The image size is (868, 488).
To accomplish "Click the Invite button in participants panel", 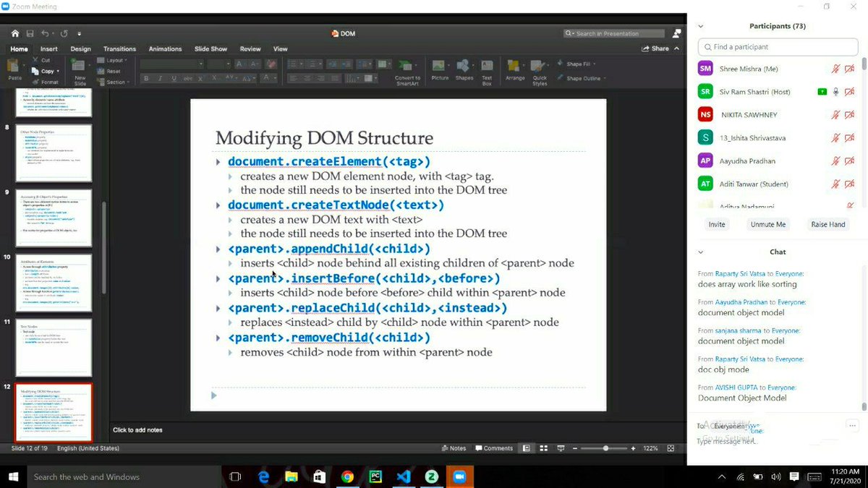I will click(716, 224).
